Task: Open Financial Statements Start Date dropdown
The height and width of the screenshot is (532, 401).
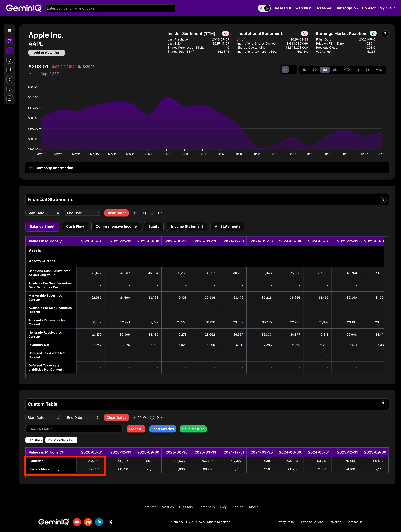Action: pos(43,213)
